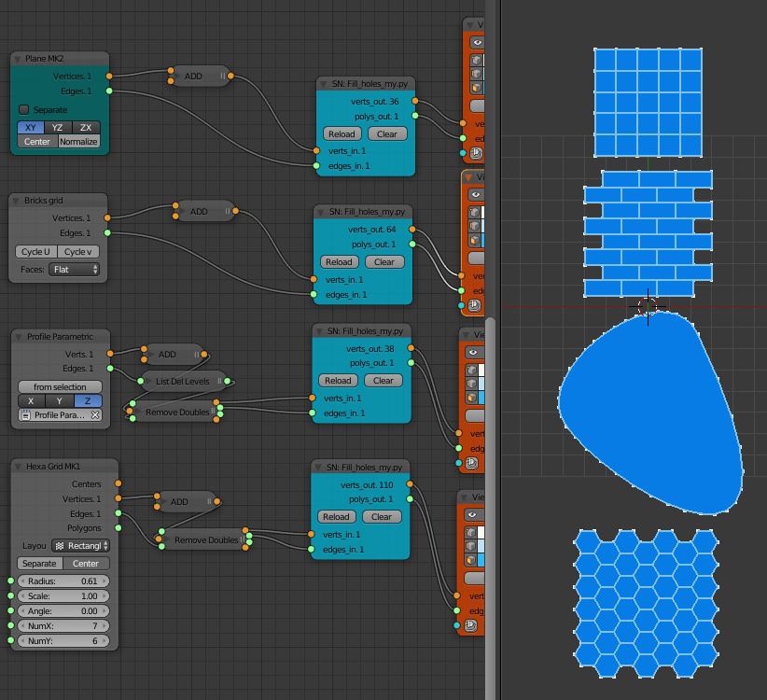
Task: Collapse Fill_holes node showing verts_out. 110
Action: click(x=318, y=469)
